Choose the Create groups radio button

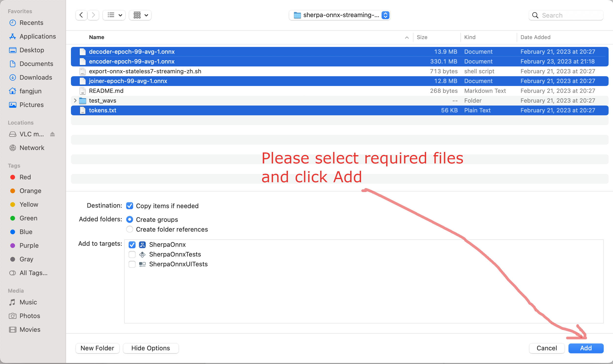pos(129,219)
